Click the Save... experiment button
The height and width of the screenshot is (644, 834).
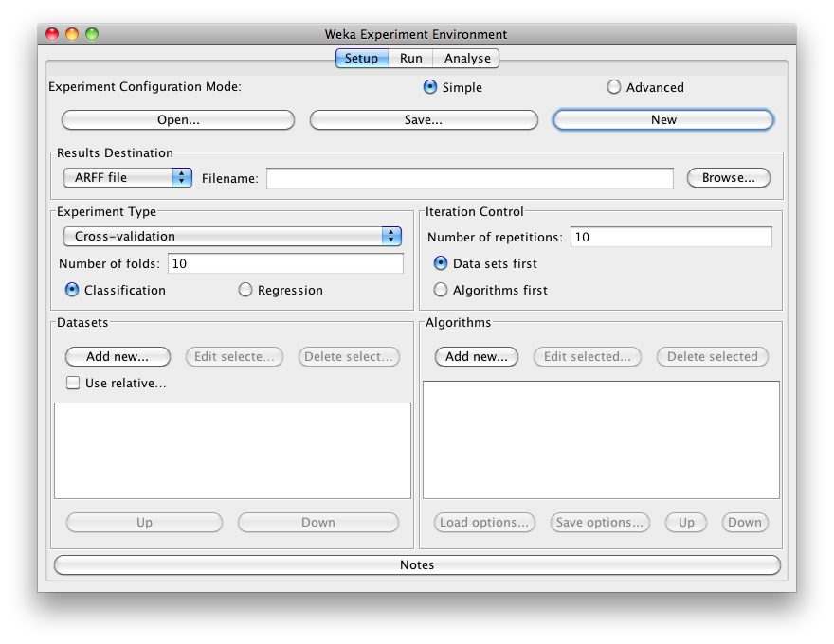[x=424, y=119]
